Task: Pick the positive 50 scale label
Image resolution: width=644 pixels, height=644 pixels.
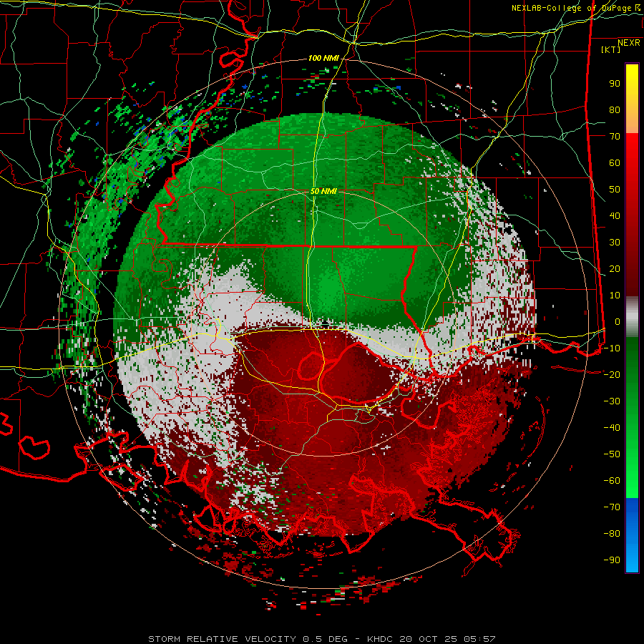Action: pyautogui.click(x=615, y=190)
